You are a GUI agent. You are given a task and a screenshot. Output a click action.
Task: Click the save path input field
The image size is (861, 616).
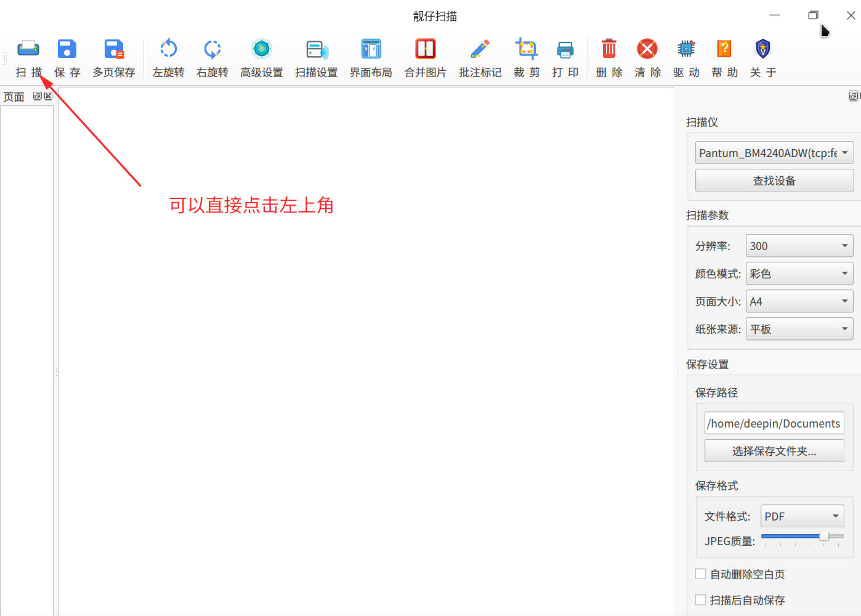click(x=774, y=423)
